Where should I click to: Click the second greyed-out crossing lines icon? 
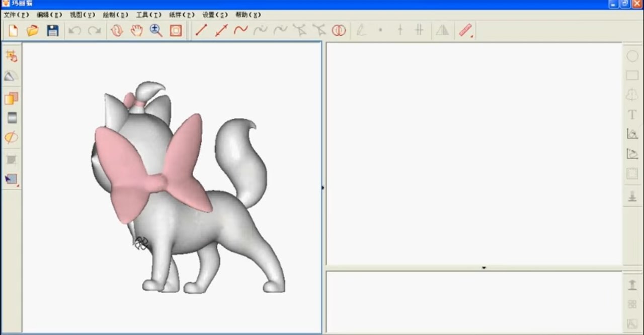(319, 30)
